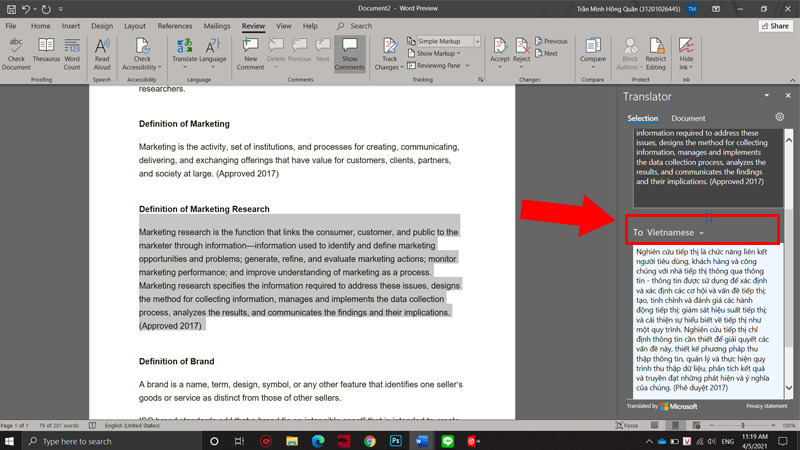Click the Word Count icon
Screen dimensions: 800x450
click(x=73, y=50)
